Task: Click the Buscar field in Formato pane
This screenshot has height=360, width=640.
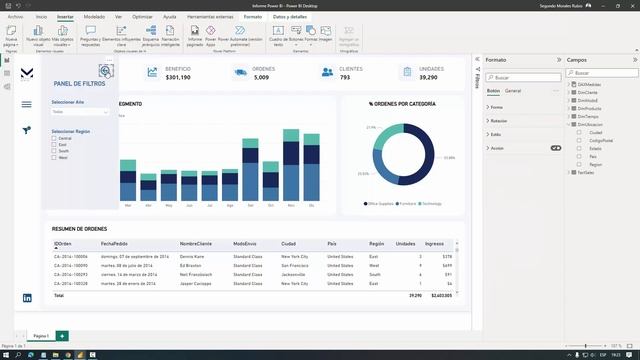Action: (x=523, y=78)
